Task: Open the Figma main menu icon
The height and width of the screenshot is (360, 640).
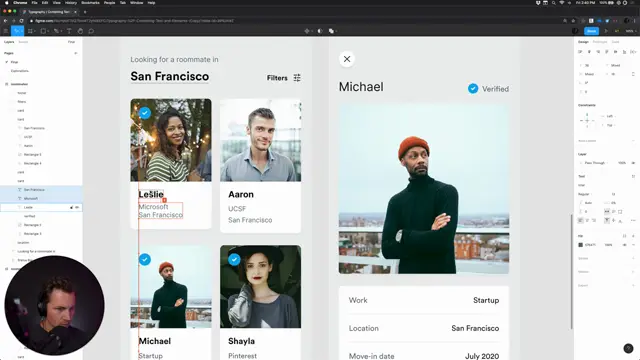Action: click(6, 31)
